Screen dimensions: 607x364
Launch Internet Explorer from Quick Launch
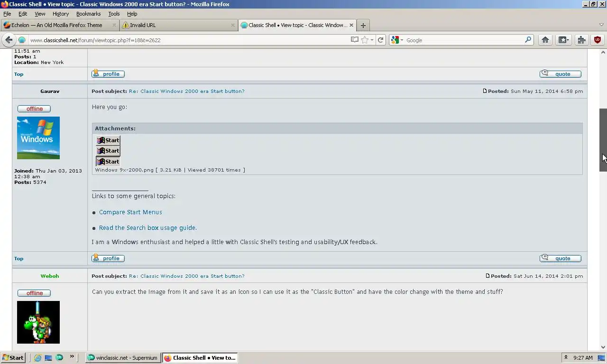(37, 358)
